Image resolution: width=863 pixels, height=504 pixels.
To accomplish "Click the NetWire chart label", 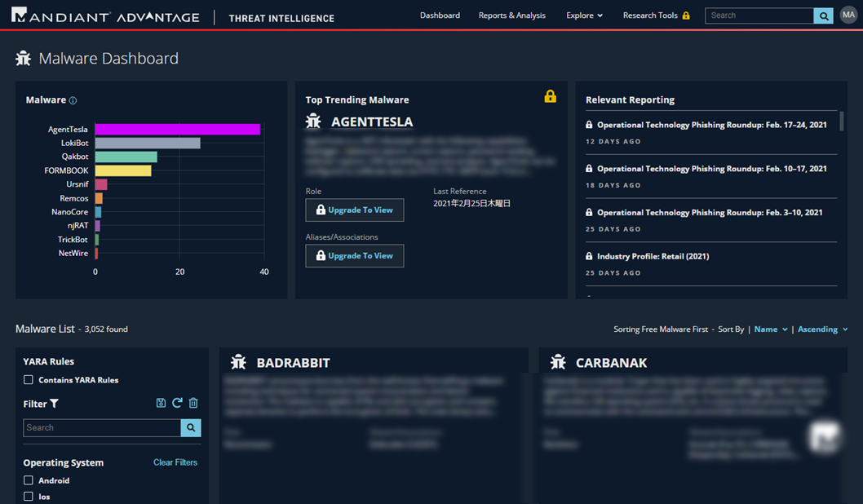I will [73, 253].
